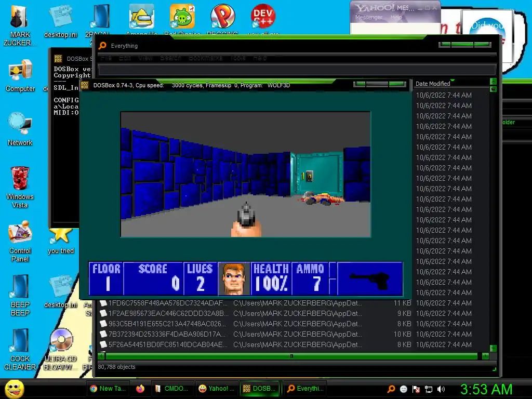532x399 pixels.
Task: Click the '80,788 objects' status bar text
Action: coord(116,367)
